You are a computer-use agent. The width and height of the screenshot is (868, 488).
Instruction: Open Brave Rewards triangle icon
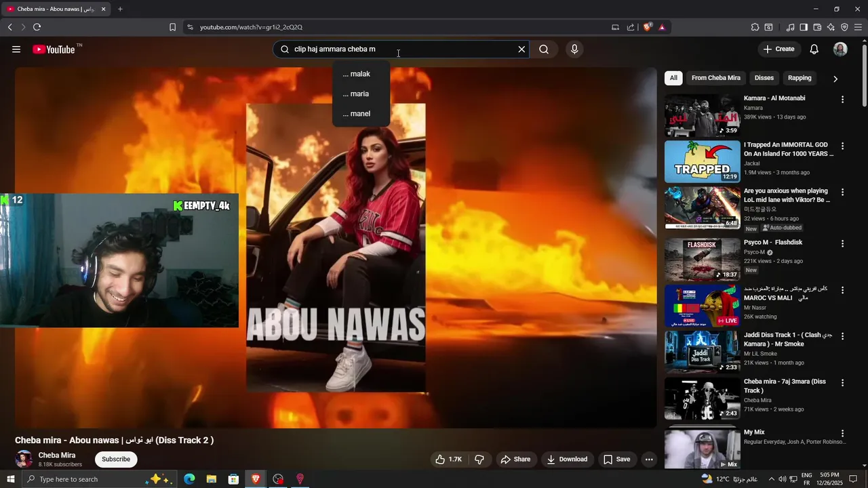(662, 27)
